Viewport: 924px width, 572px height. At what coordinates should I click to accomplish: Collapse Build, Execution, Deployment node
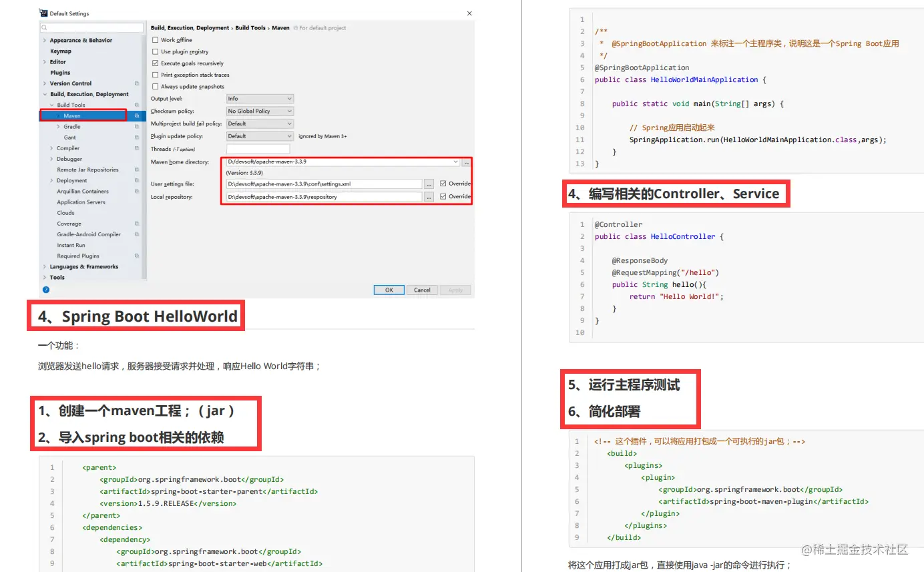coord(45,94)
